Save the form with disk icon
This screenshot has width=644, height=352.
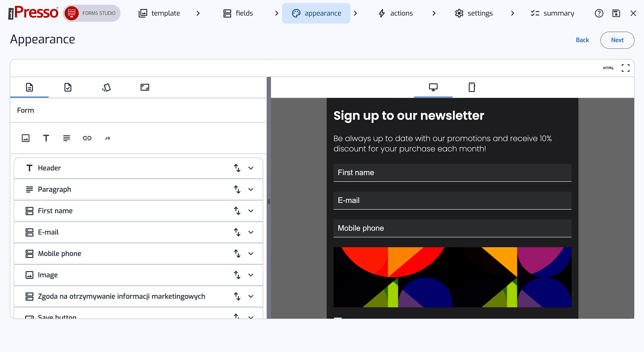click(x=616, y=13)
